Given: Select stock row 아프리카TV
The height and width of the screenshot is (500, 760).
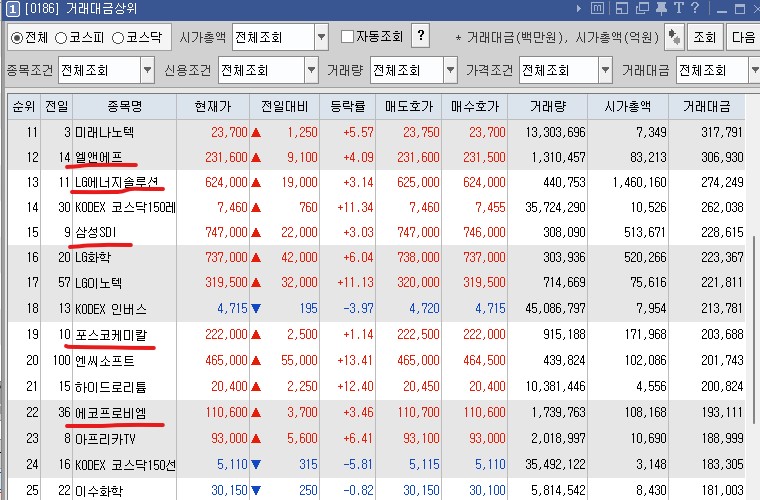Looking at the screenshot, I should point(376,438).
